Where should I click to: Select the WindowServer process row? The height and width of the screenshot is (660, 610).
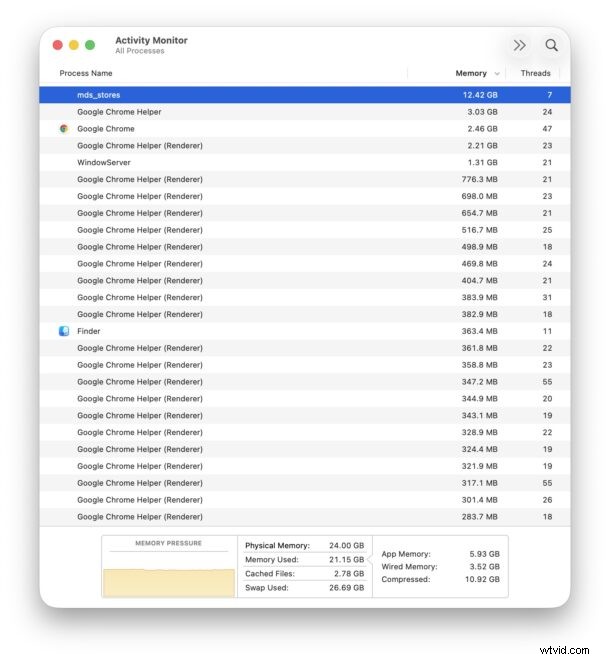tap(305, 162)
